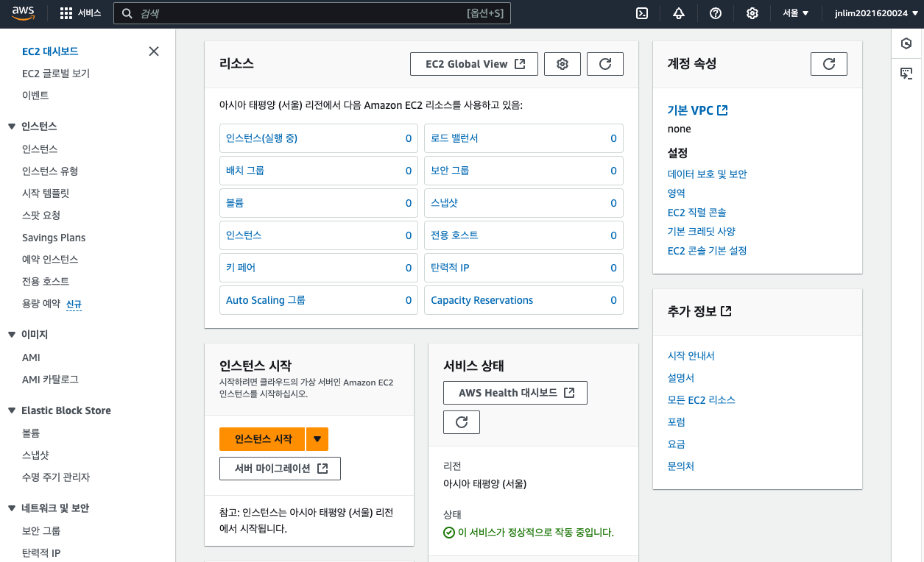The image size is (924, 562).
Task: Open 리소스 panel settings gear
Action: [562, 64]
